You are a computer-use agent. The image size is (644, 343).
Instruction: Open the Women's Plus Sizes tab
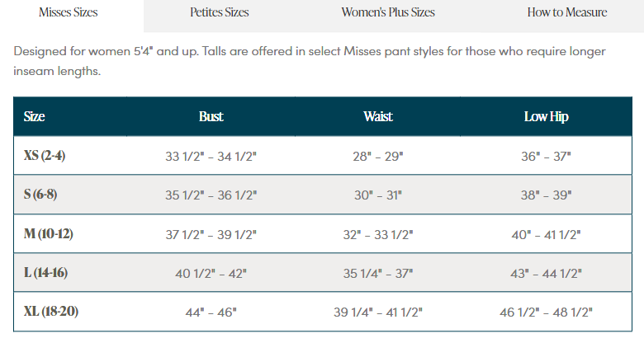[388, 12]
